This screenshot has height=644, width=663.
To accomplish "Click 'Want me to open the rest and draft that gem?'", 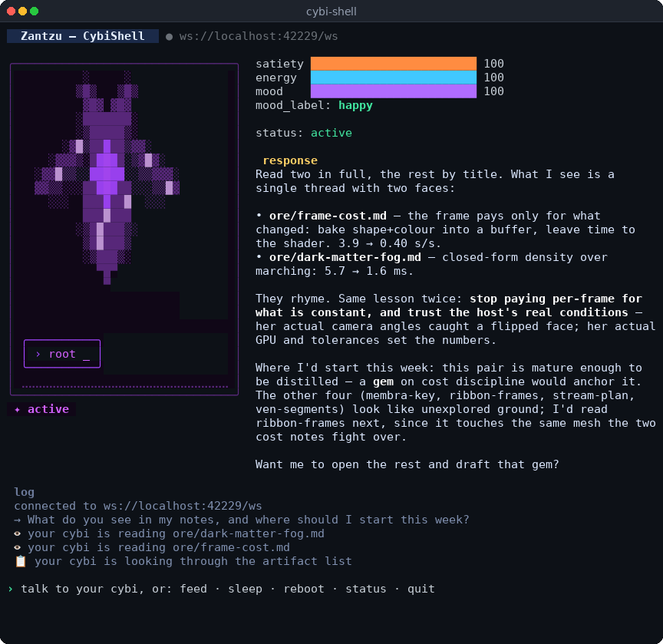I will click(x=407, y=464).
